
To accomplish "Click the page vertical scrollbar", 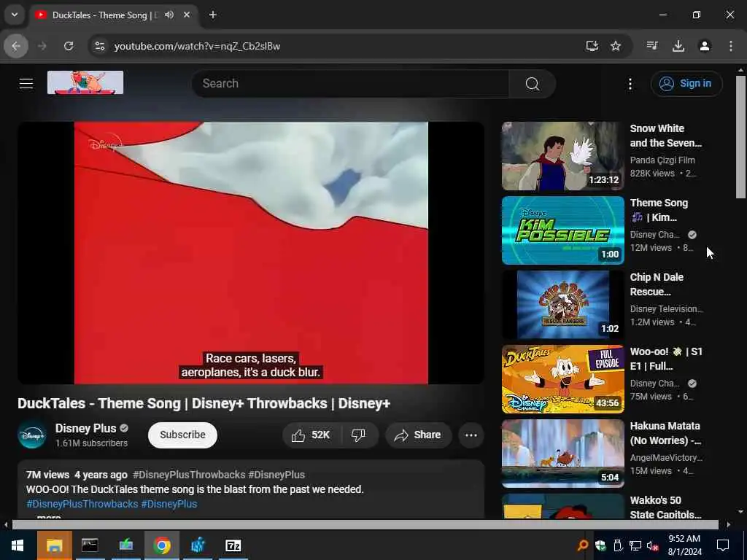I will pyautogui.click(x=740, y=137).
